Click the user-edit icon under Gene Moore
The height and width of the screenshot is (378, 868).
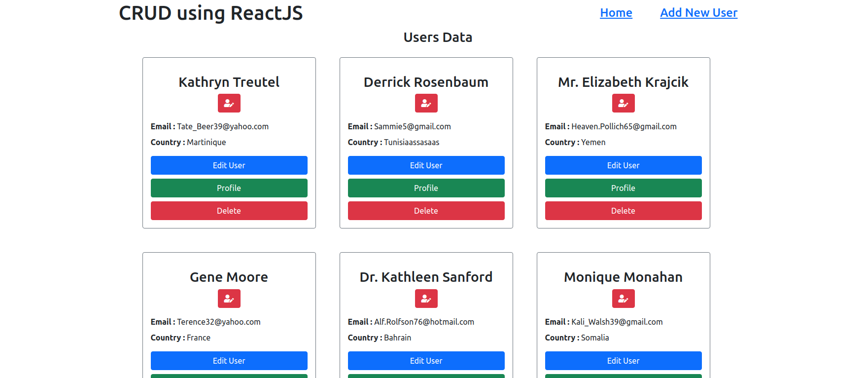pyautogui.click(x=229, y=299)
